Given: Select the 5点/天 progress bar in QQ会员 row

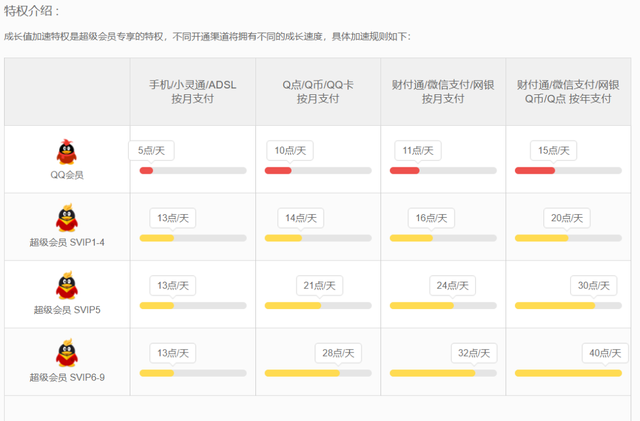Looking at the screenshot, I should [193, 171].
